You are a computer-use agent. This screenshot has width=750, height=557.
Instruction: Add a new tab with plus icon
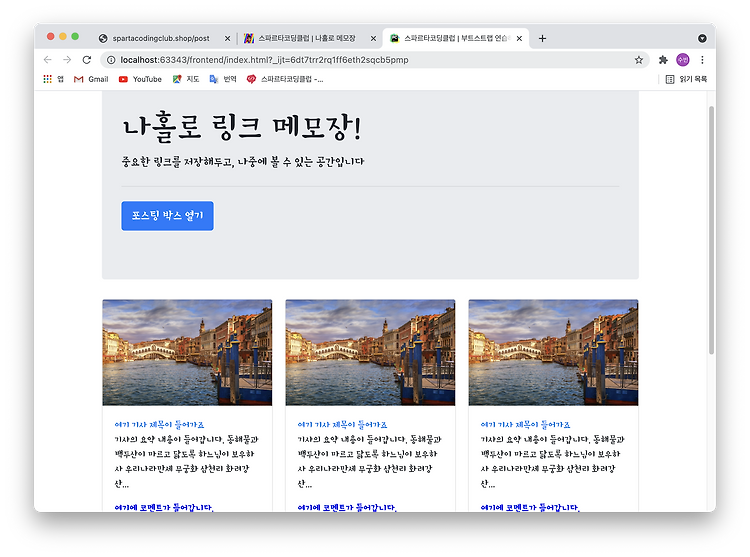point(542,38)
